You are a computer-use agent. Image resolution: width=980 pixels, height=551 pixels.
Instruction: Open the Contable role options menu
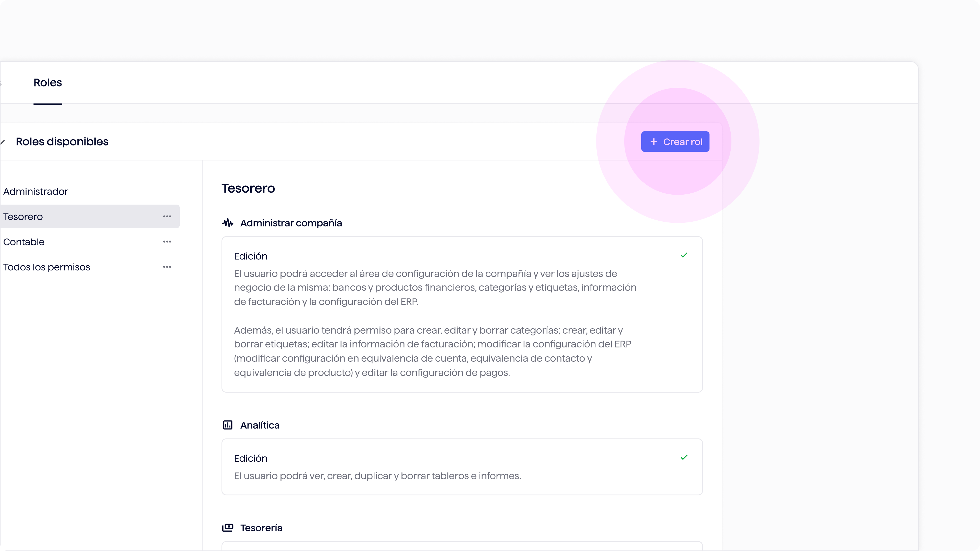tap(167, 242)
